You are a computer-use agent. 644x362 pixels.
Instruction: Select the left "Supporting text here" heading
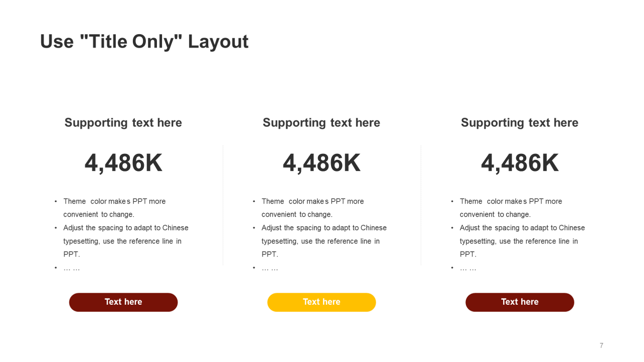pyautogui.click(x=123, y=123)
